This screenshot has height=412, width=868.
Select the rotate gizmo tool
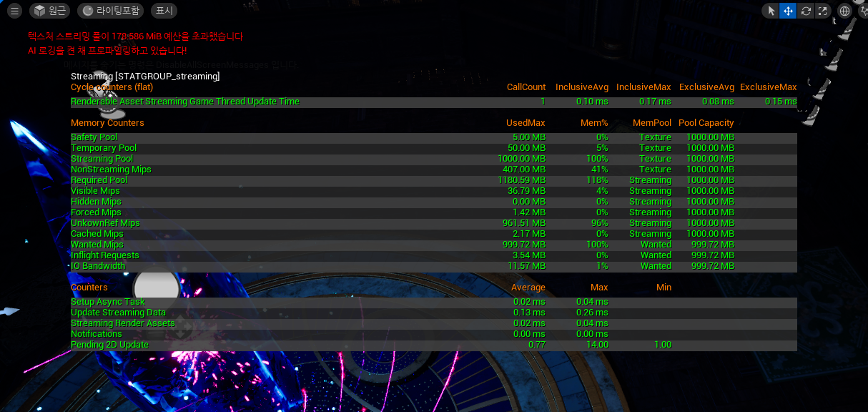click(x=806, y=11)
